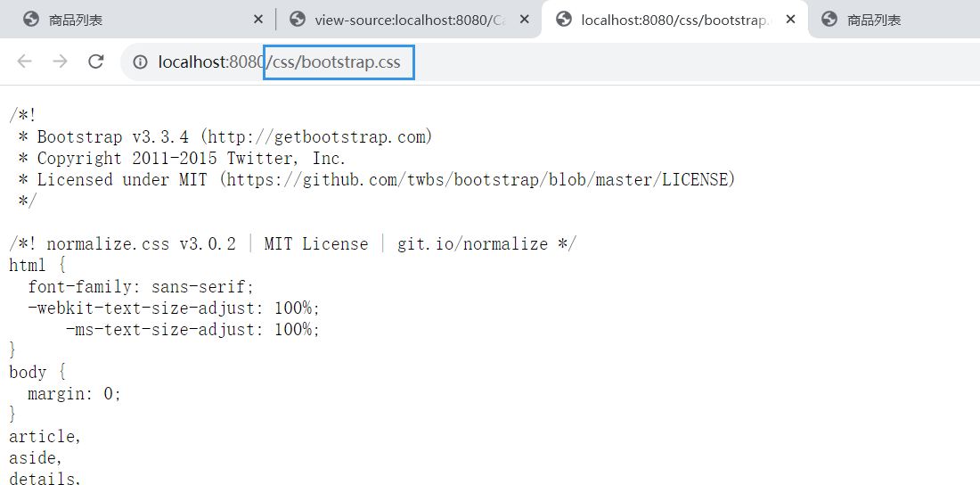Click the normalize.css v3.0.2 comment line
The image size is (980, 485).
[x=293, y=243]
